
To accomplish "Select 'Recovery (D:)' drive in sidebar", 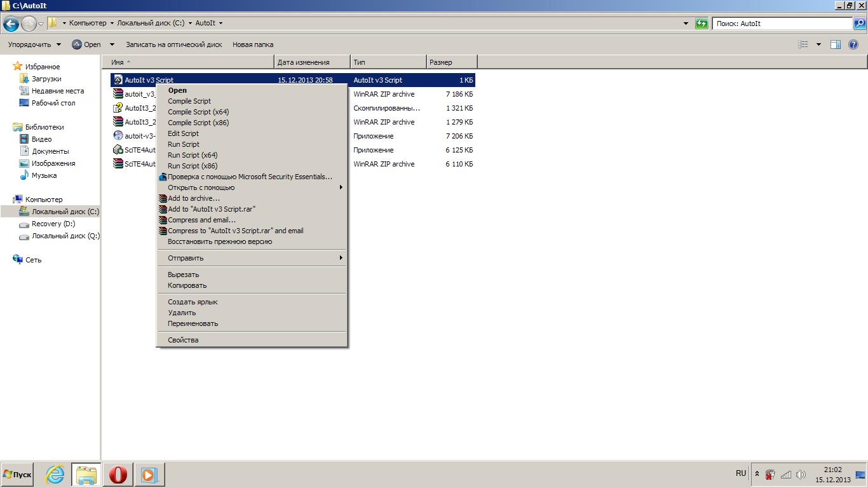I will click(53, 224).
